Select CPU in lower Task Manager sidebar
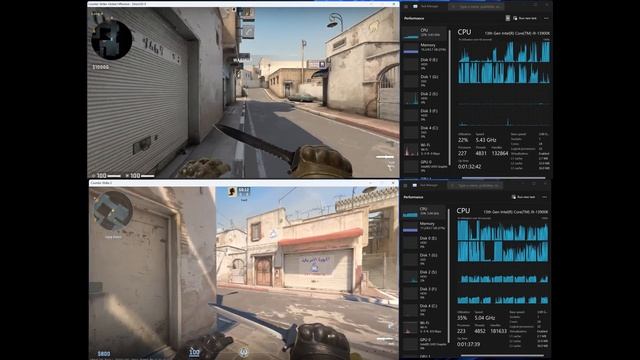 pyautogui.click(x=424, y=211)
